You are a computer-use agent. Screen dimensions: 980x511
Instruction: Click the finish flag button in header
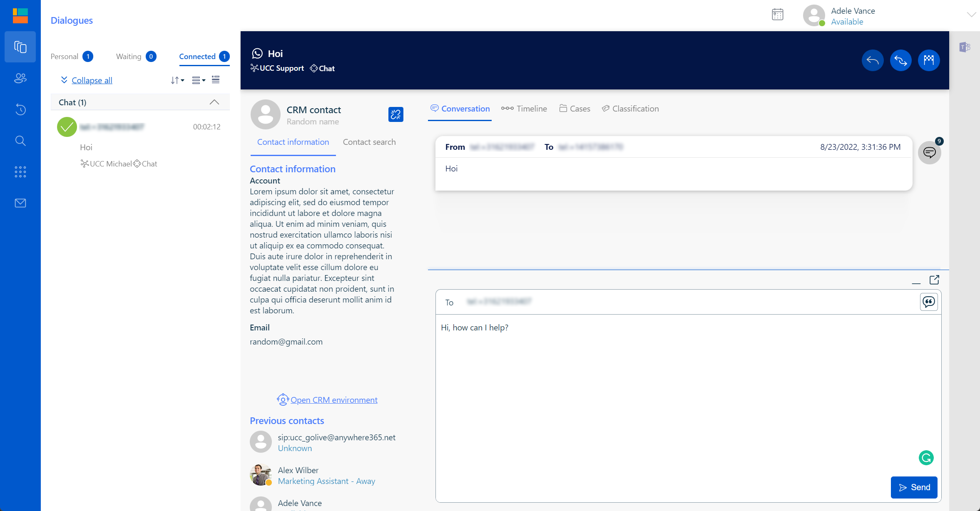[x=928, y=61]
